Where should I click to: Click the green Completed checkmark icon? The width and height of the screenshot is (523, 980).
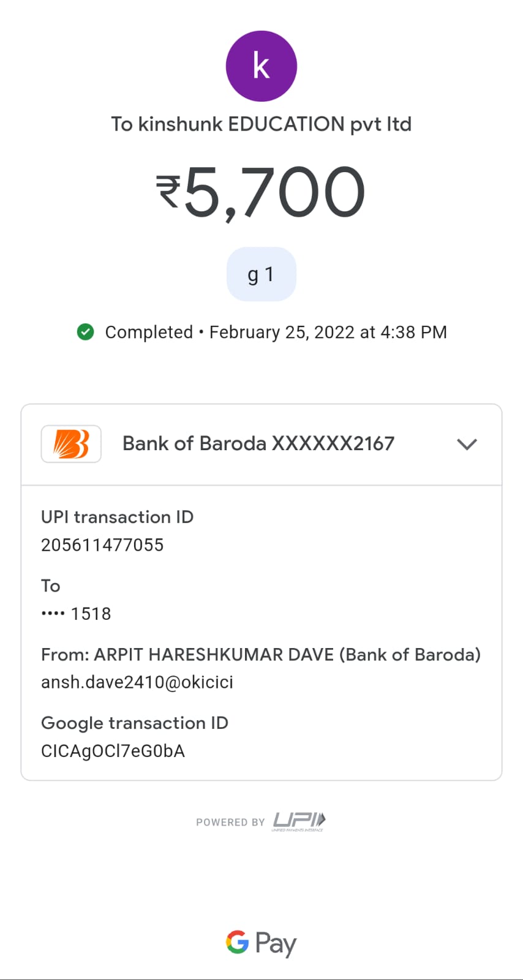pos(86,332)
